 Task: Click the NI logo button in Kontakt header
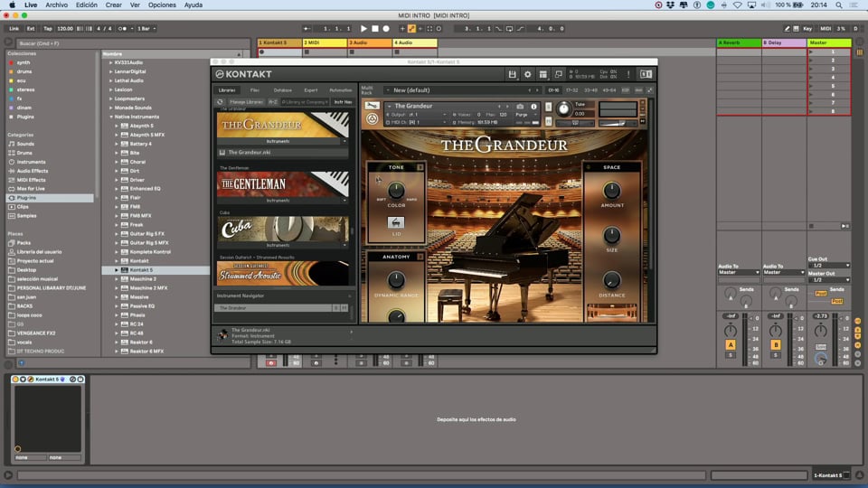coord(646,74)
